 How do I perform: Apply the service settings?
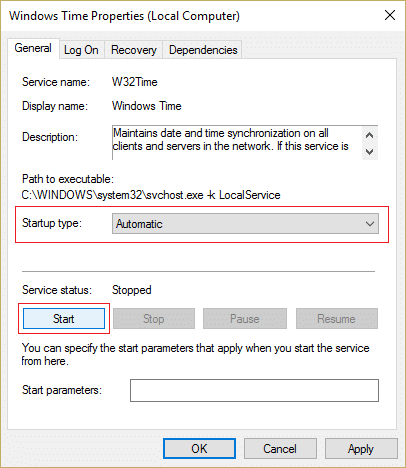[361, 448]
